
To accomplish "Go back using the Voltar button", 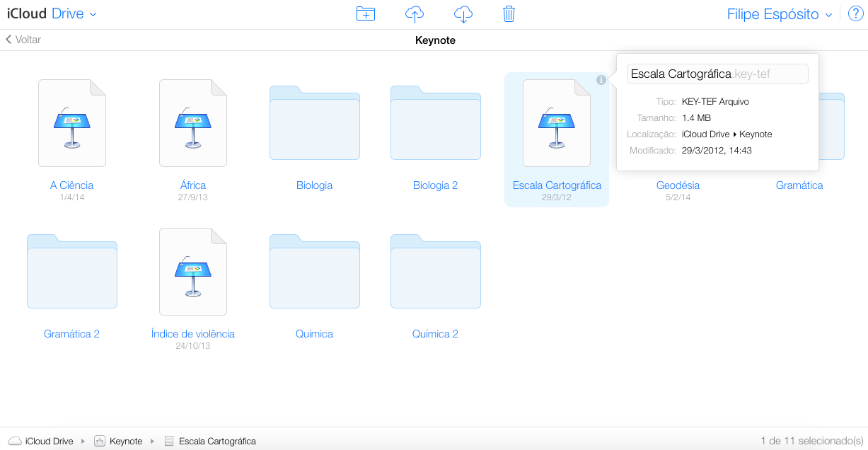I will [x=23, y=40].
